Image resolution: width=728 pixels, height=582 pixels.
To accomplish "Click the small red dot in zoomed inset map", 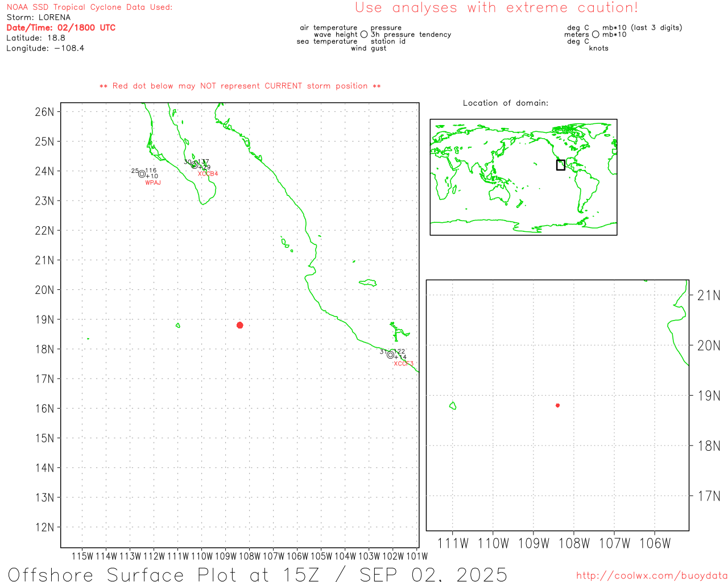I will click(x=558, y=405).
